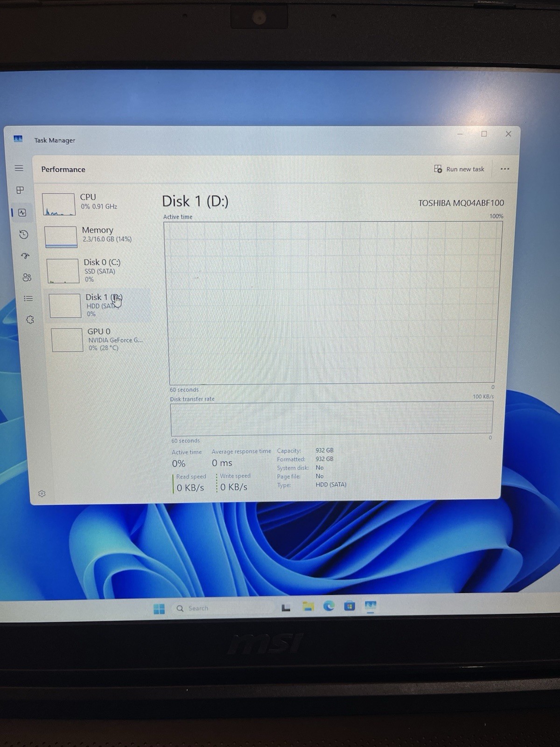Open the Services page puzzle icon
560x747 pixels.
click(30, 320)
